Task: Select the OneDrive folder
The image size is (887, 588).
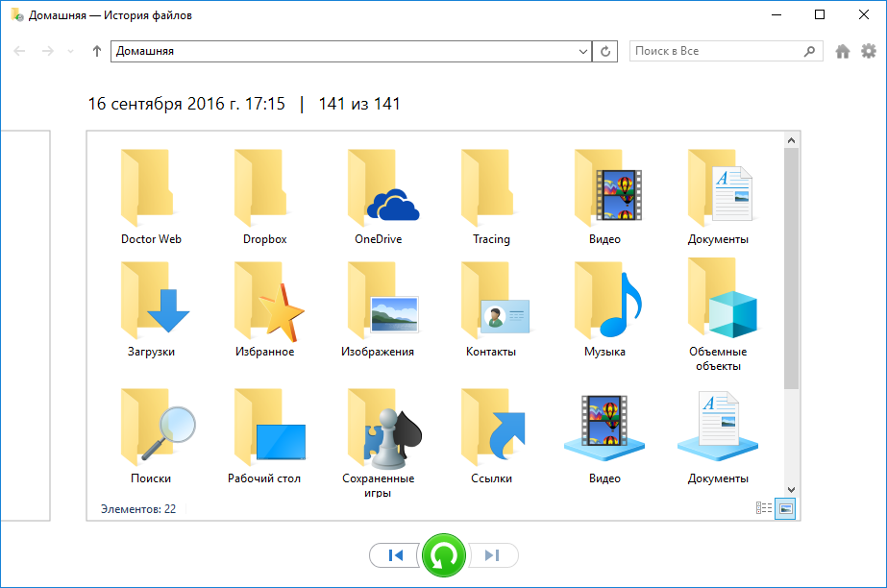Action: click(x=379, y=198)
